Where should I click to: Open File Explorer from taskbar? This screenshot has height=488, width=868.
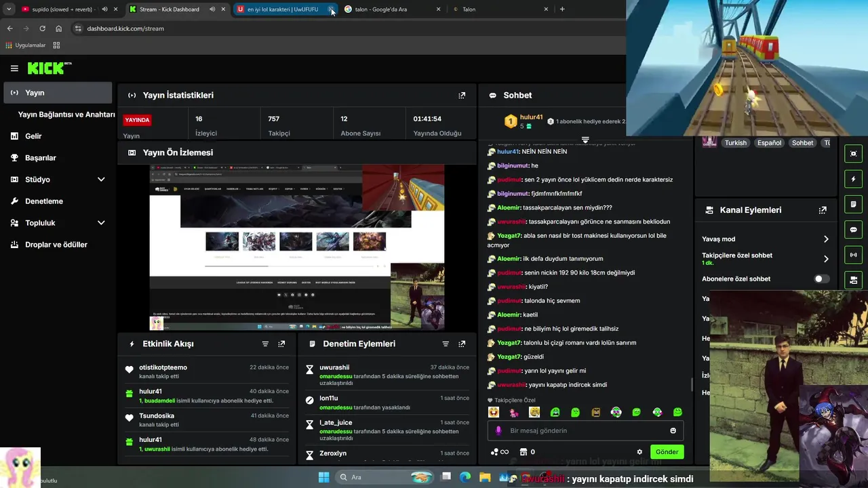coord(485,477)
